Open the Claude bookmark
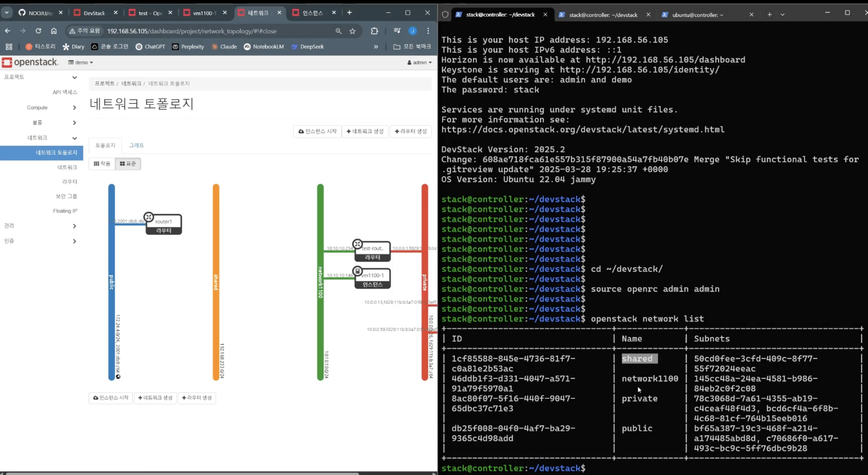 [x=224, y=46]
